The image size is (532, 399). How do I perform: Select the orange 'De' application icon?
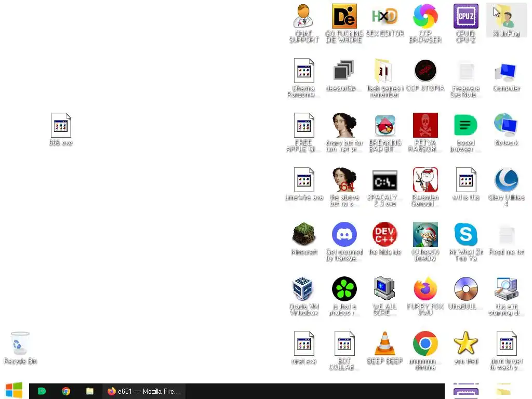[x=344, y=16]
